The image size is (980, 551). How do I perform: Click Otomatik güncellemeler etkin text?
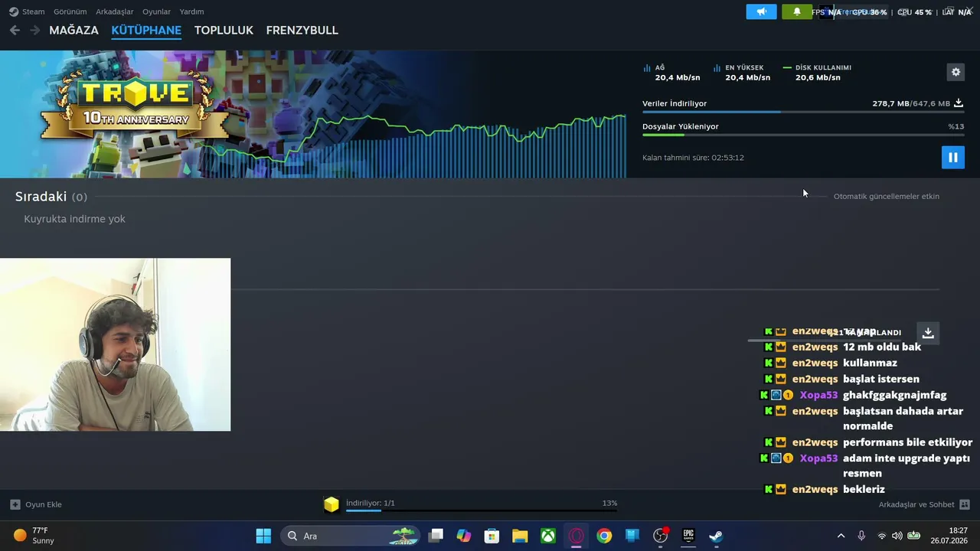[x=886, y=196]
